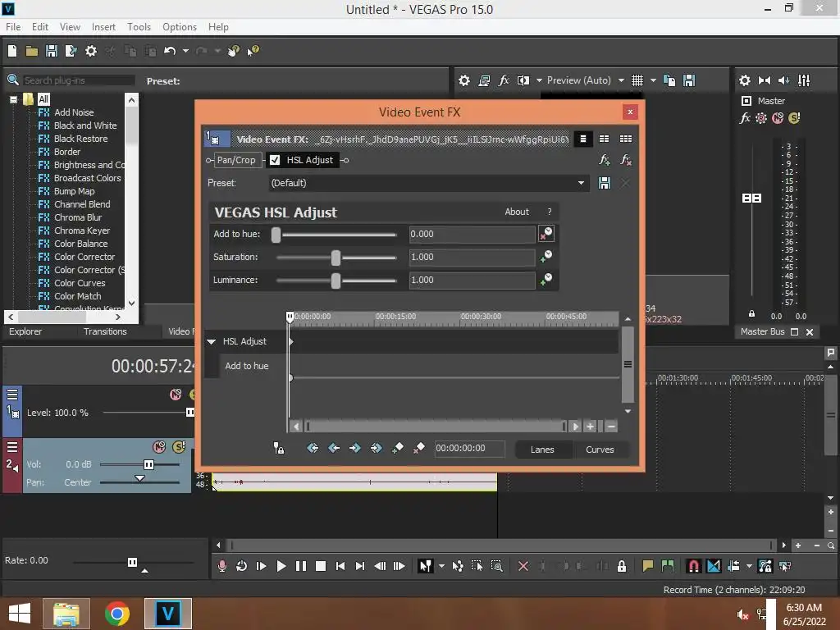Open Project Properties gear icon in toolbar
The width and height of the screenshot is (840, 630).
click(91, 51)
